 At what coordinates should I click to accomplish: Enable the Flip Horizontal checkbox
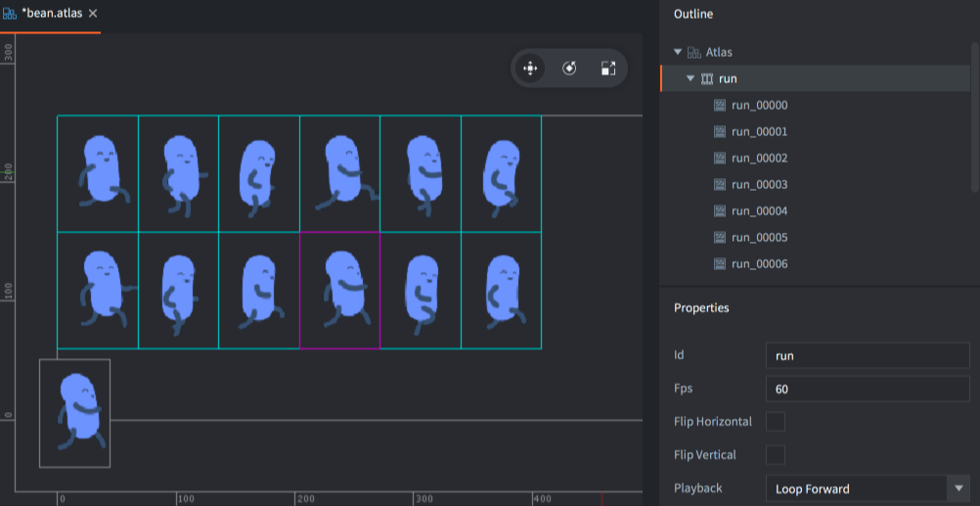(x=776, y=422)
